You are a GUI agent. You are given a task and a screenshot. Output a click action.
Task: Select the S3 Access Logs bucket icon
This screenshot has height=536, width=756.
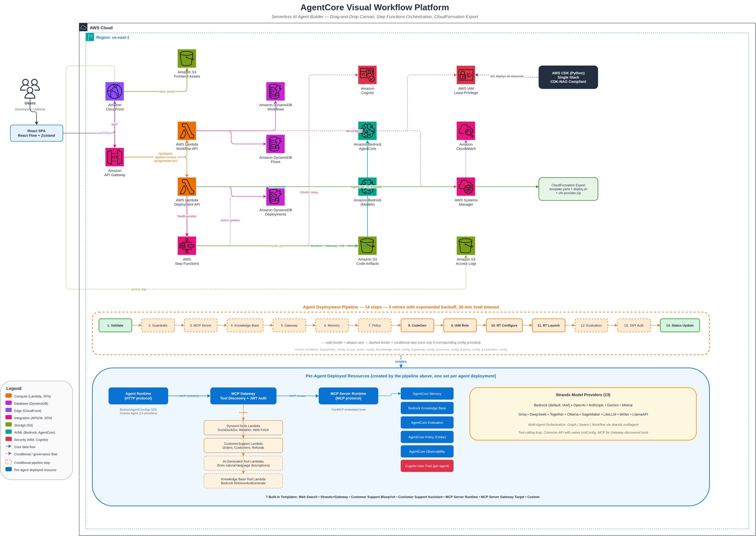(x=466, y=246)
